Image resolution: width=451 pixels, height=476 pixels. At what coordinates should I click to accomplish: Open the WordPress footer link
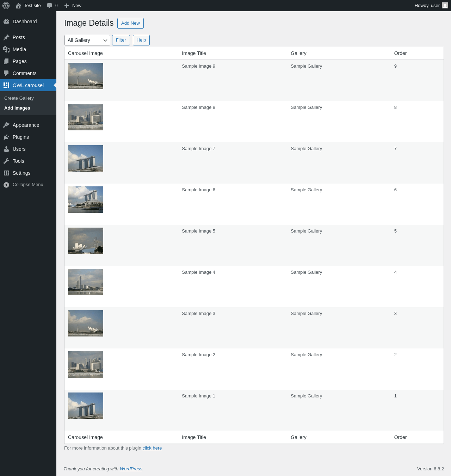coord(131,469)
